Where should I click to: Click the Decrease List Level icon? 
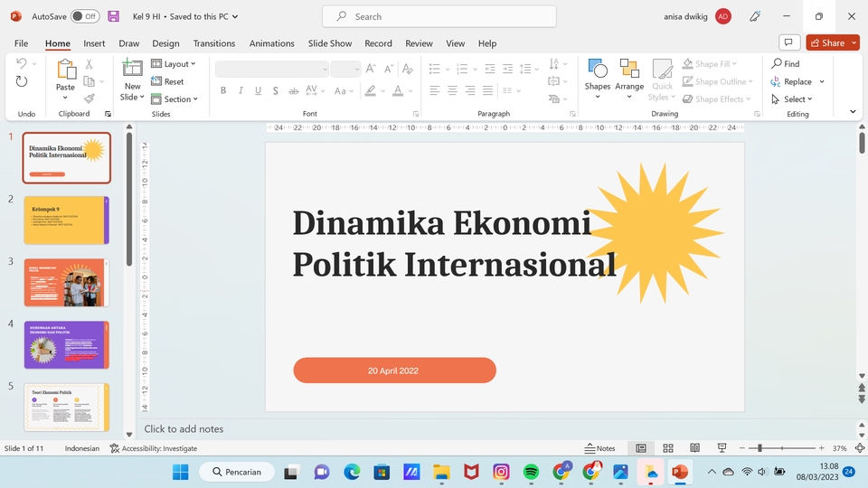point(490,69)
